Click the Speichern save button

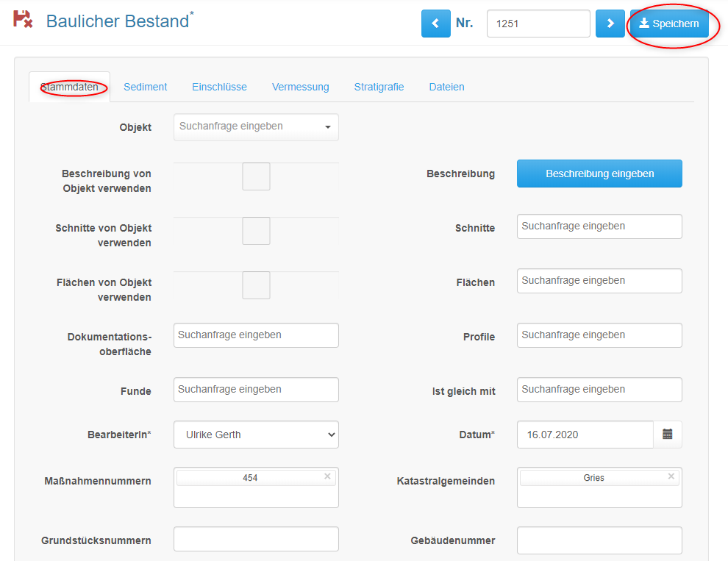[x=669, y=24]
